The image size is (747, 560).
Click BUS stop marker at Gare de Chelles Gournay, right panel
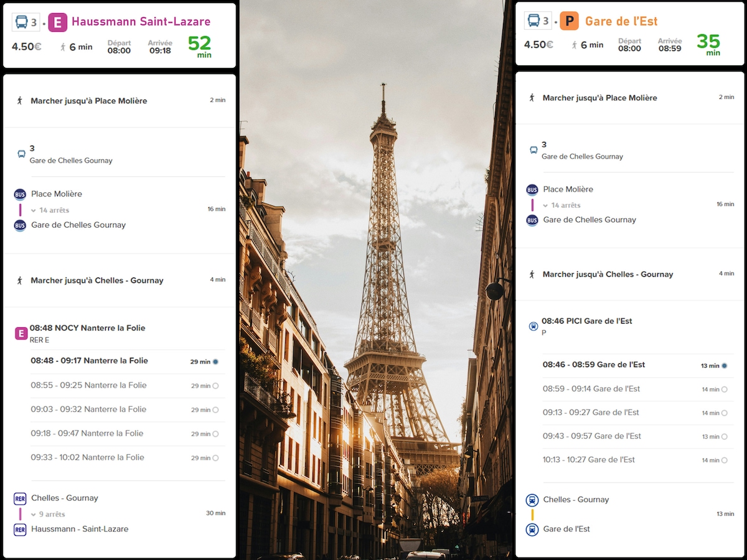click(x=532, y=220)
